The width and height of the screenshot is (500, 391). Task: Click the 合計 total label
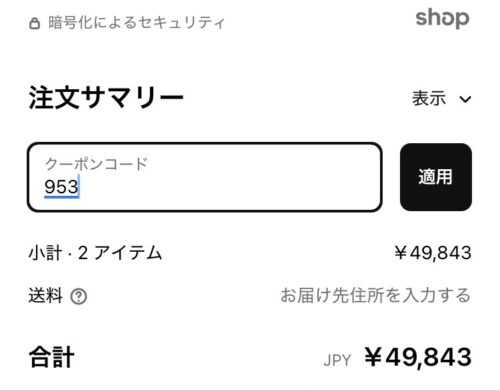(x=51, y=357)
